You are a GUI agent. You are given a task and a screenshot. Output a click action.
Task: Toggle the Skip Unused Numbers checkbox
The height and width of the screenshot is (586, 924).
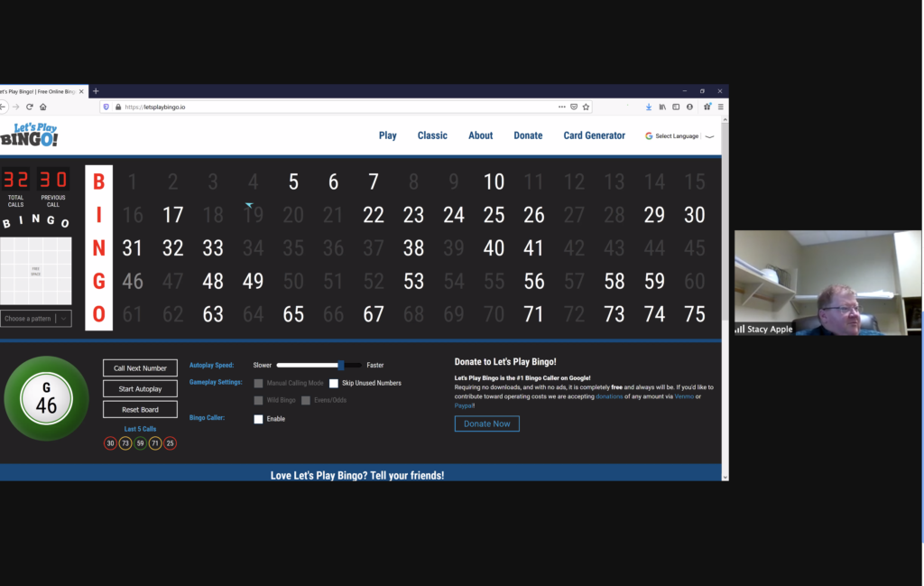(334, 383)
